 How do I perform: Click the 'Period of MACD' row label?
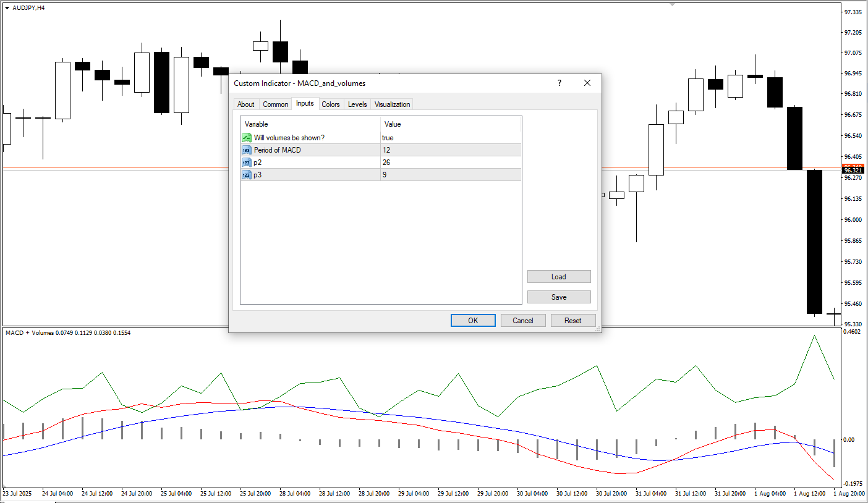pyautogui.click(x=278, y=150)
